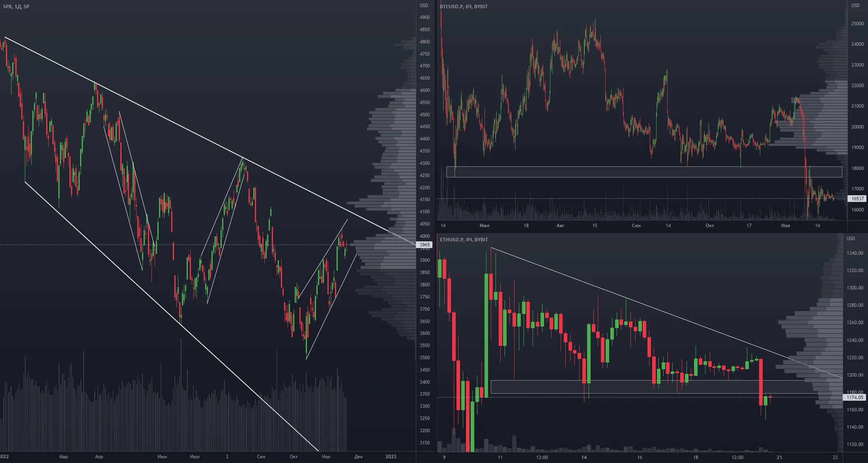Select the 3965 current price label on SPX axis
The image size is (868, 463).
(x=425, y=245)
